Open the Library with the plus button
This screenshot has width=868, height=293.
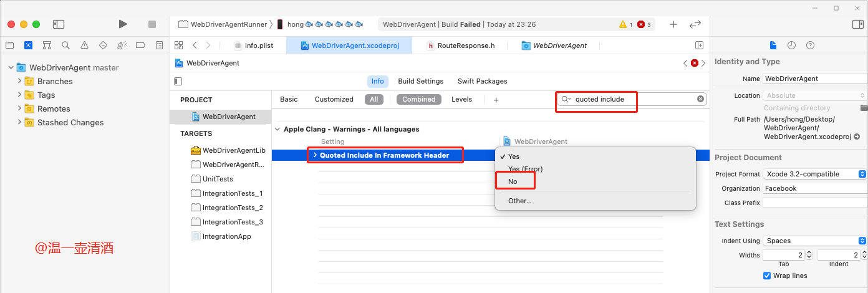click(673, 24)
